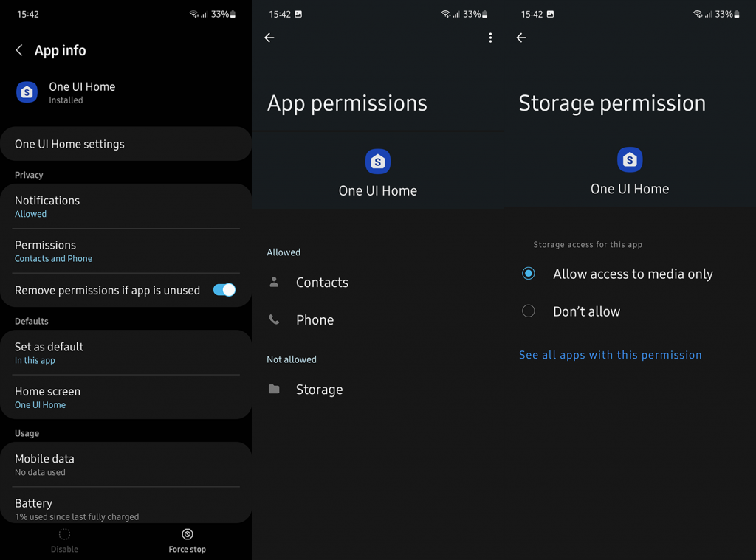Tap image notification icon in Storage permission status bar

click(550, 15)
